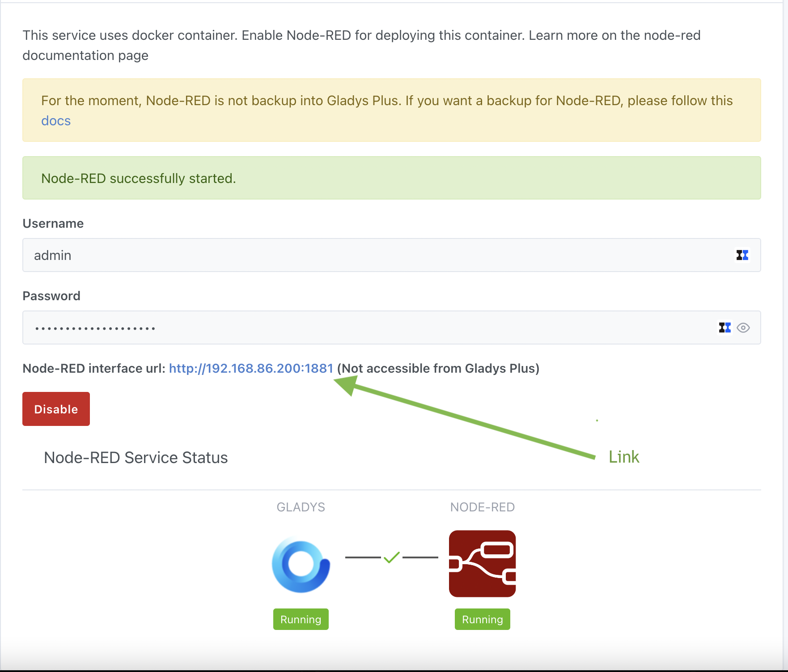Screen dimensions: 788x672
Task: Click the GLADYS label above the logo
Action: click(301, 507)
